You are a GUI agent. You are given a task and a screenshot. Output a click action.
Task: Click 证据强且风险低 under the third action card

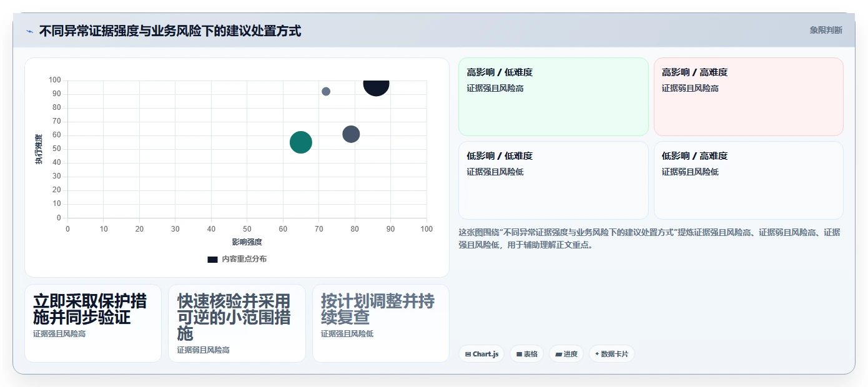[x=347, y=334]
